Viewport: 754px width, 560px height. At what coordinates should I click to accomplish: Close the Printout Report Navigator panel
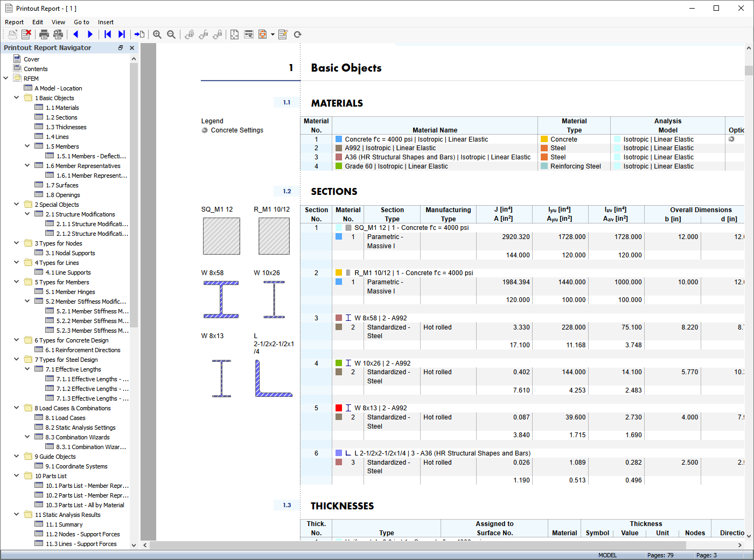click(x=131, y=47)
